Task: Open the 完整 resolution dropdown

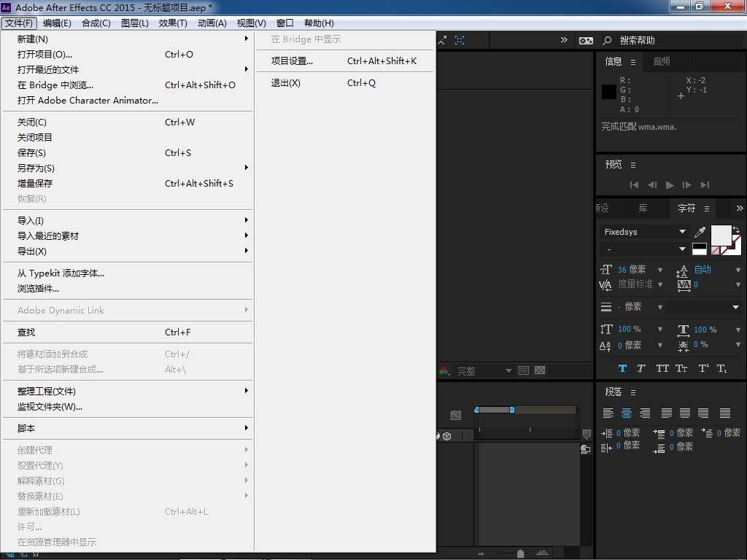Action: pyautogui.click(x=484, y=371)
